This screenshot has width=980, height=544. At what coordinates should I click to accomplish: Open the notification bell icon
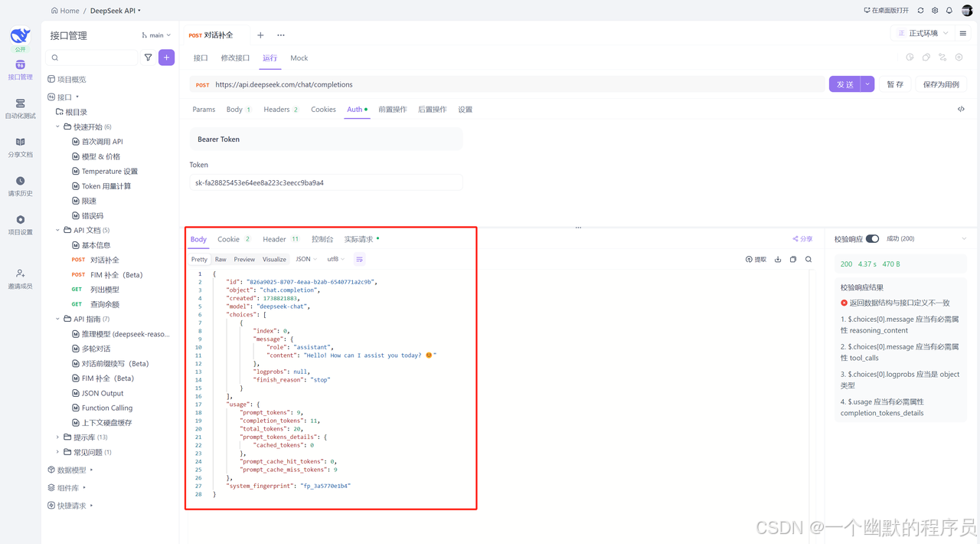(949, 11)
